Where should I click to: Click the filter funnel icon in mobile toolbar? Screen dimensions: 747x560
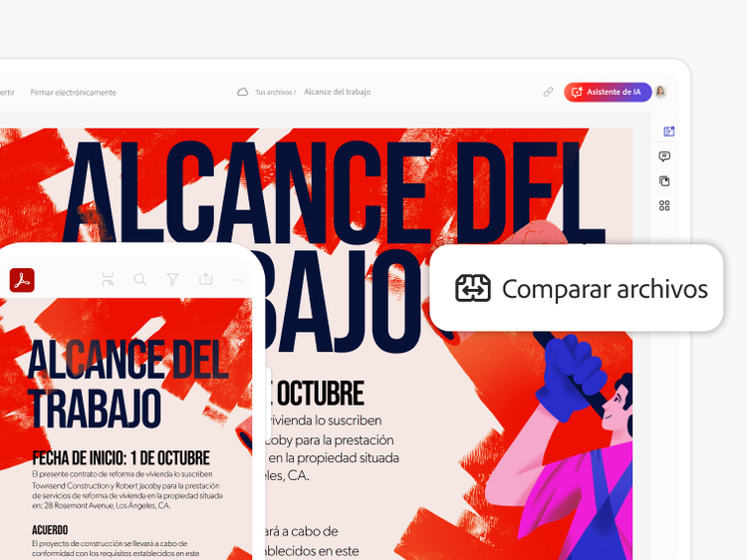[x=172, y=279]
